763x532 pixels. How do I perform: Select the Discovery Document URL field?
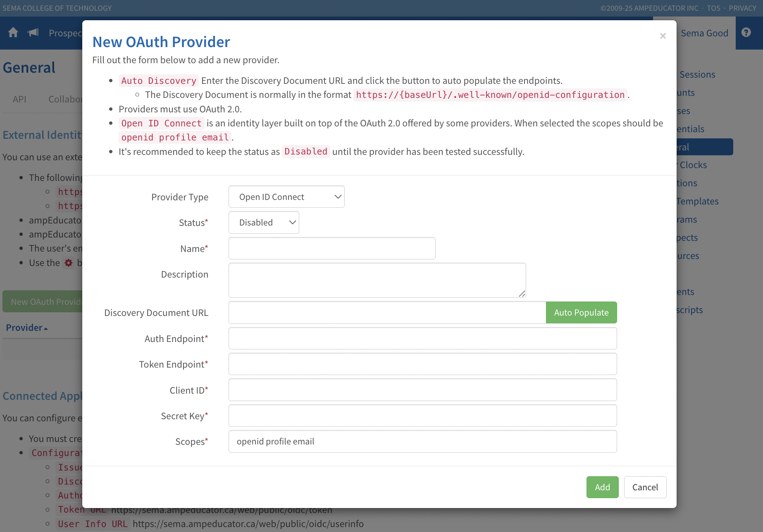(387, 313)
